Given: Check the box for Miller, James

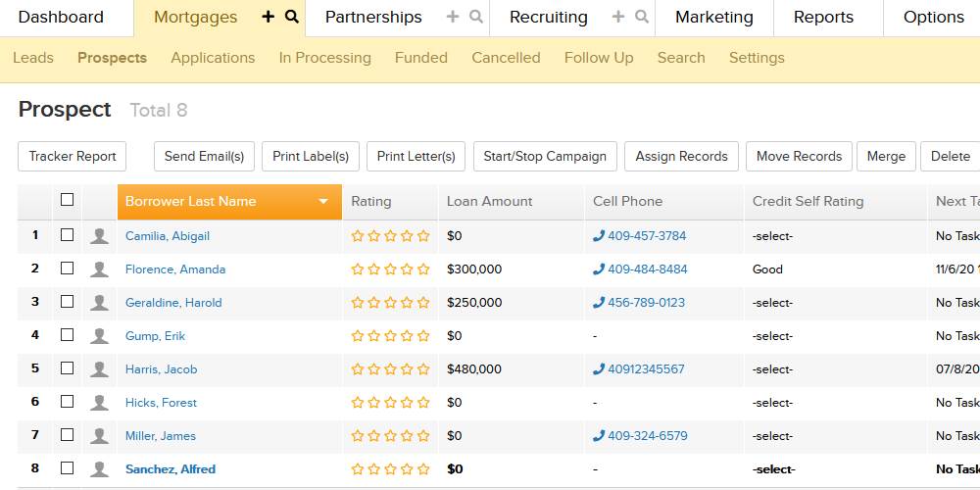Looking at the screenshot, I should tap(67, 434).
